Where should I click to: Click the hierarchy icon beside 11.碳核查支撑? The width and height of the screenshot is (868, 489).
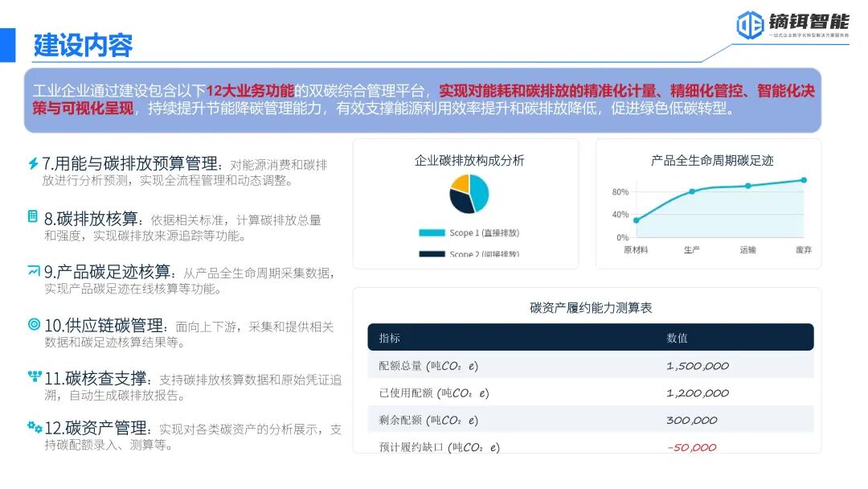34,376
